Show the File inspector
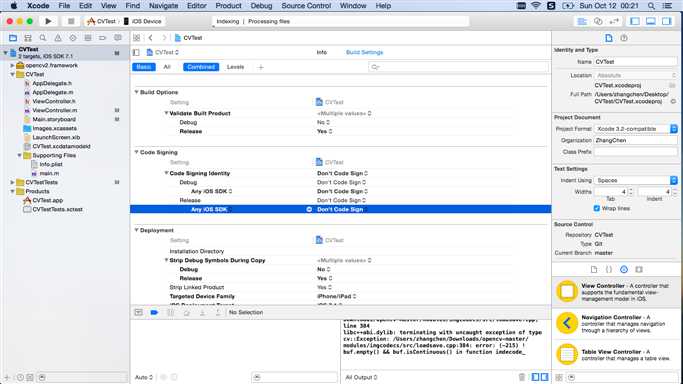The width and height of the screenshot is (683, 384). 609,38
